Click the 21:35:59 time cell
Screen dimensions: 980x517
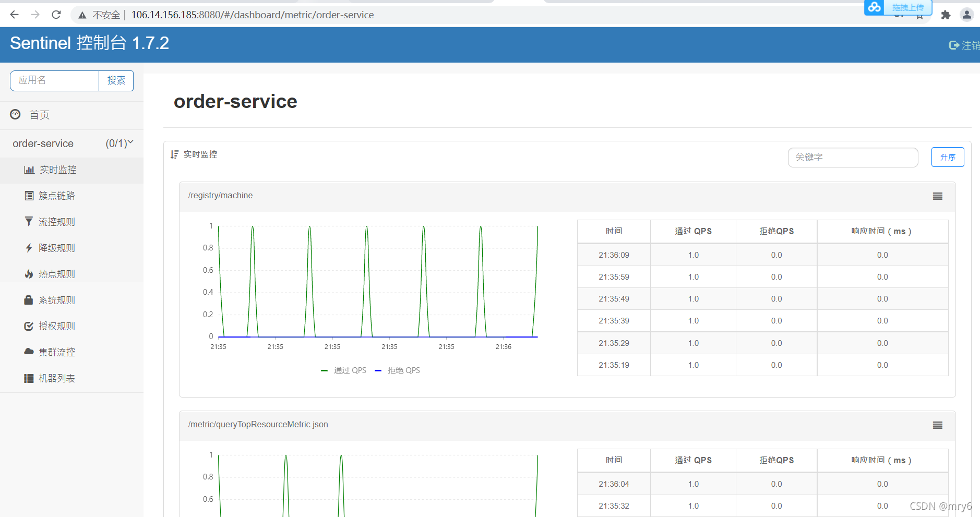(614, 277)
